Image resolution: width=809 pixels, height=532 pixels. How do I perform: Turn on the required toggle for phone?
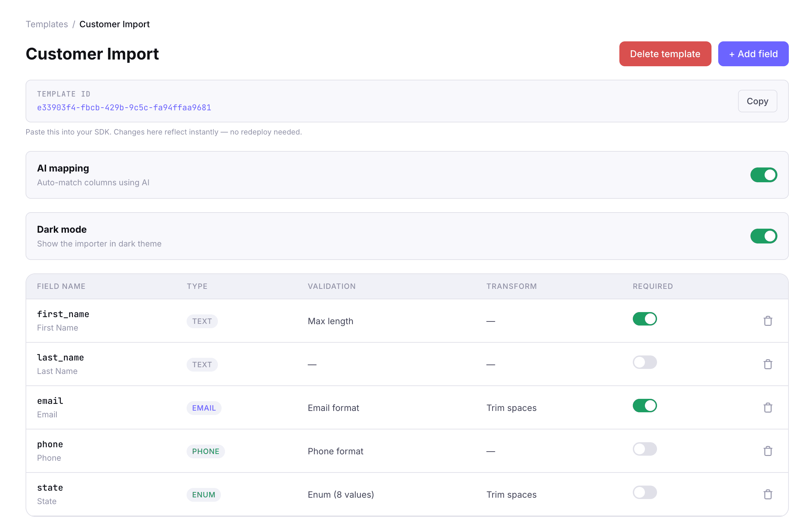pyautogui.click(x=645, y=449)
